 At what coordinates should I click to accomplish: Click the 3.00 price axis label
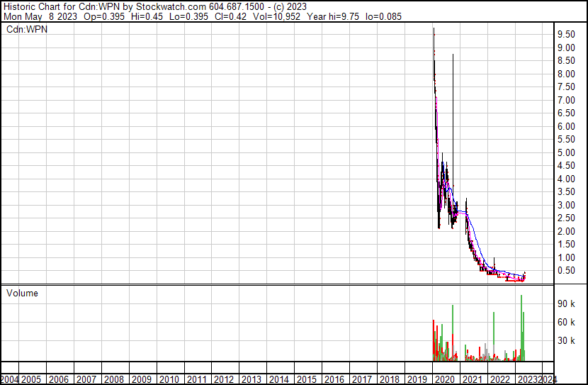tap(566, 205)
